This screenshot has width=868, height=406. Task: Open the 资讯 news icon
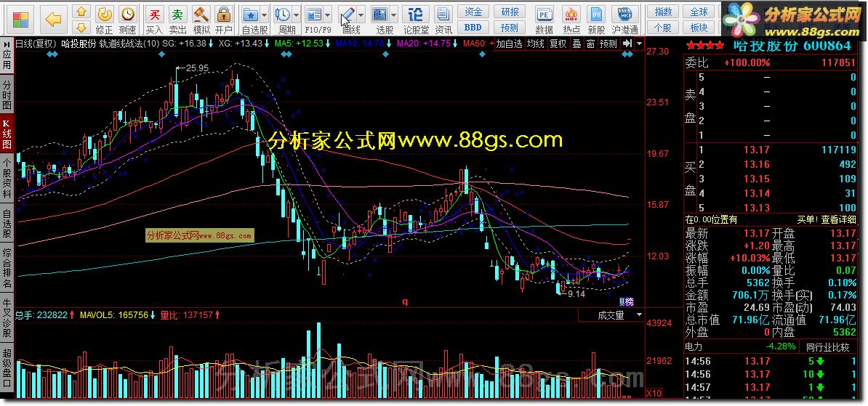coord(443,20)
